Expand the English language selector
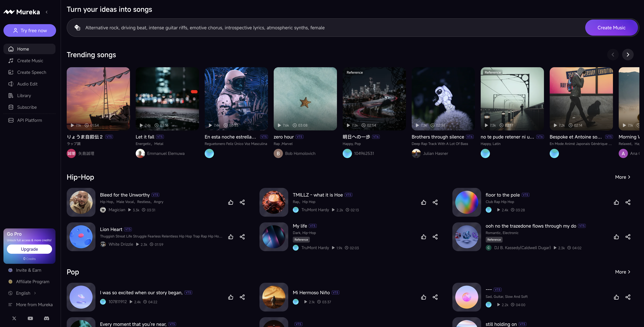Viewport: 644px width, 327px height. click(x=23, y=293)
